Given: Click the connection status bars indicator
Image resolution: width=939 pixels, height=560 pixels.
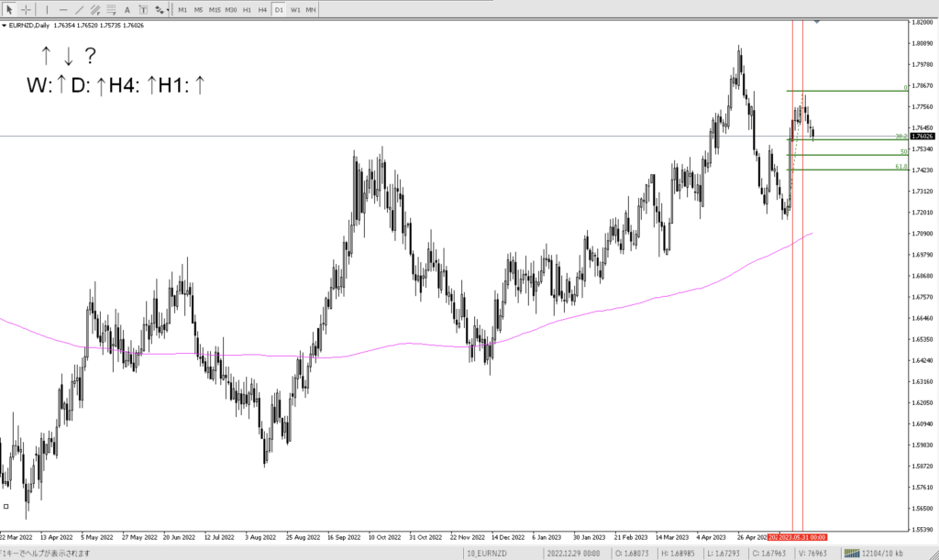Looking at the screenshot, I should (x=852, y=554).
